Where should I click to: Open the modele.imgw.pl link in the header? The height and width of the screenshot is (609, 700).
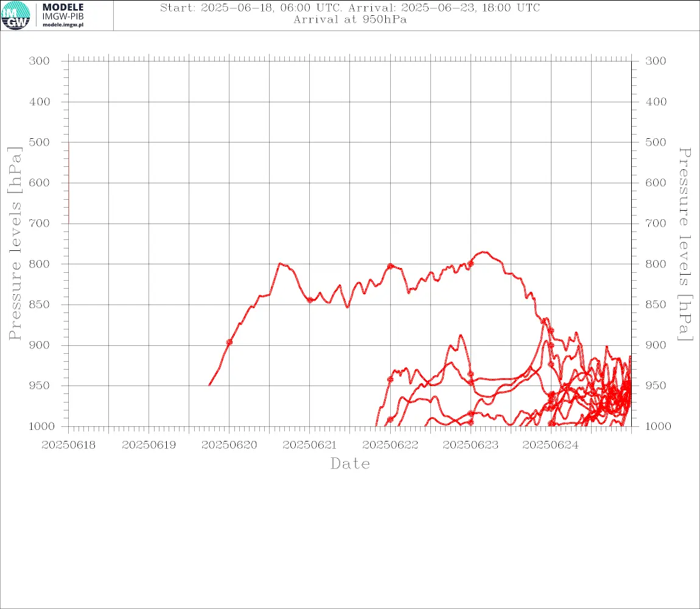[63, 25]
